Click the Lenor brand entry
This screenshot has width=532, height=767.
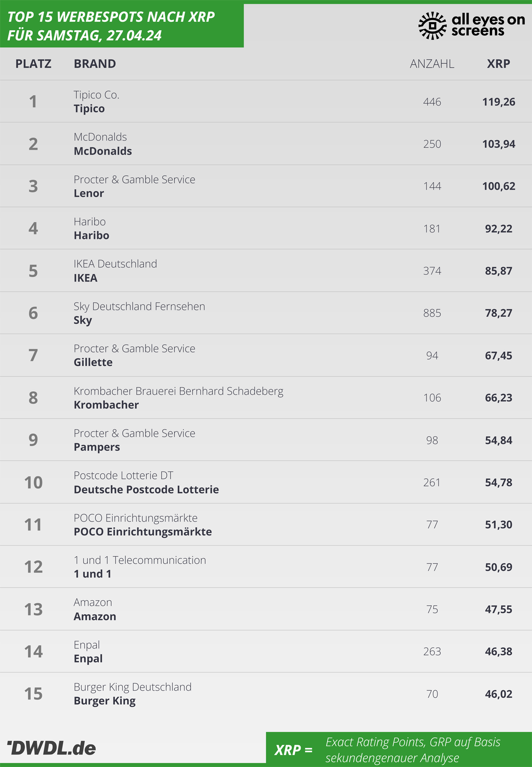coord(89,193)
